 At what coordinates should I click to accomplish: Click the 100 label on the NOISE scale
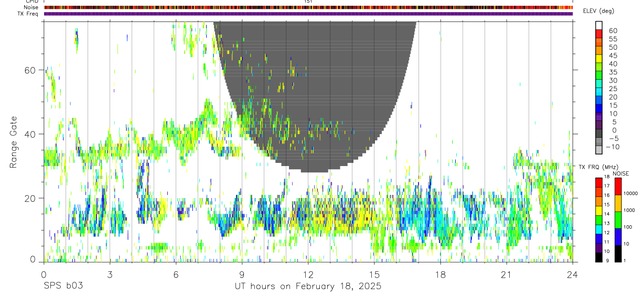[x=628, y=227]
